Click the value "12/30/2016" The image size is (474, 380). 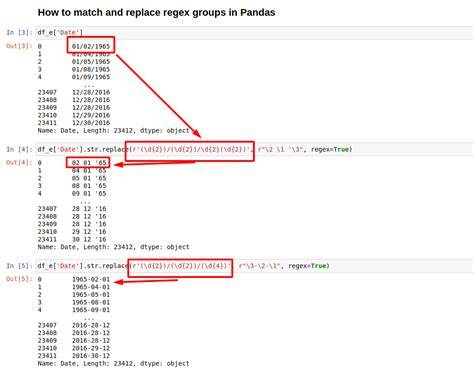tap(91, 123)
